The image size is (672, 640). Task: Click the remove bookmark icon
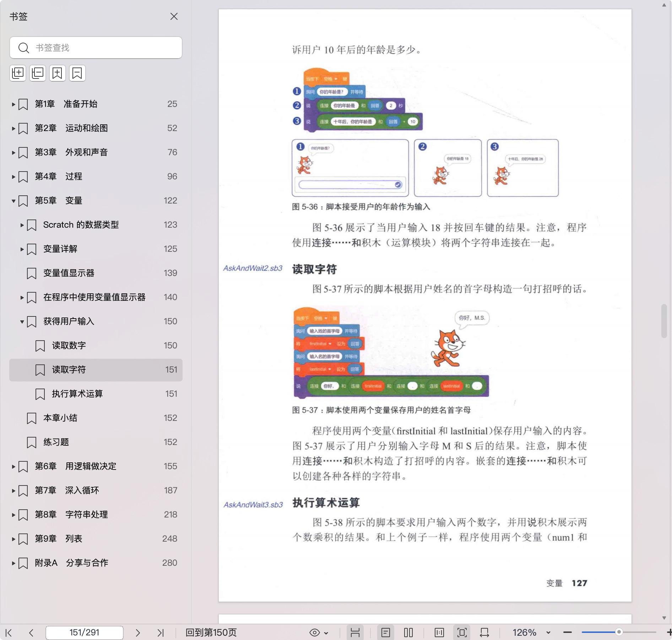coord(77,73)
